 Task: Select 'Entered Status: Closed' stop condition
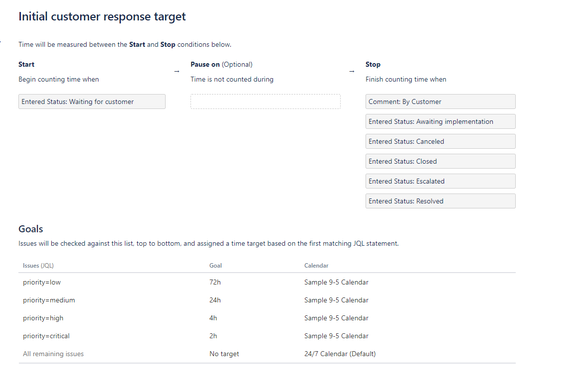point(440,161)
